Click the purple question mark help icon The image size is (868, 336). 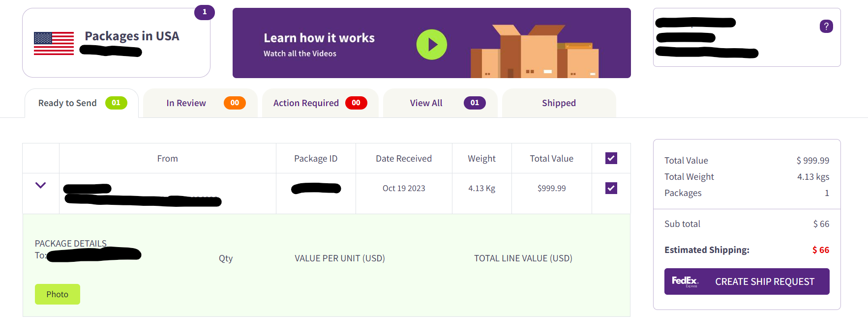click(x=826, y=26)
